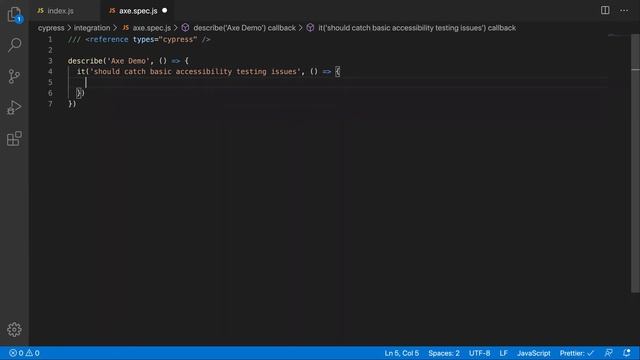Open the Manage gear menu
This screenshot has height=360, width=640.
14,329
